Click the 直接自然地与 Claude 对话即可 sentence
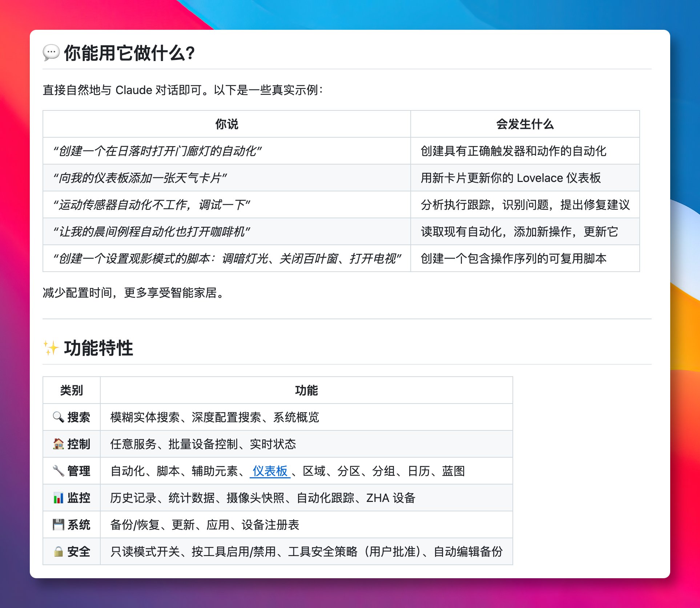 [x=183, y=90]
